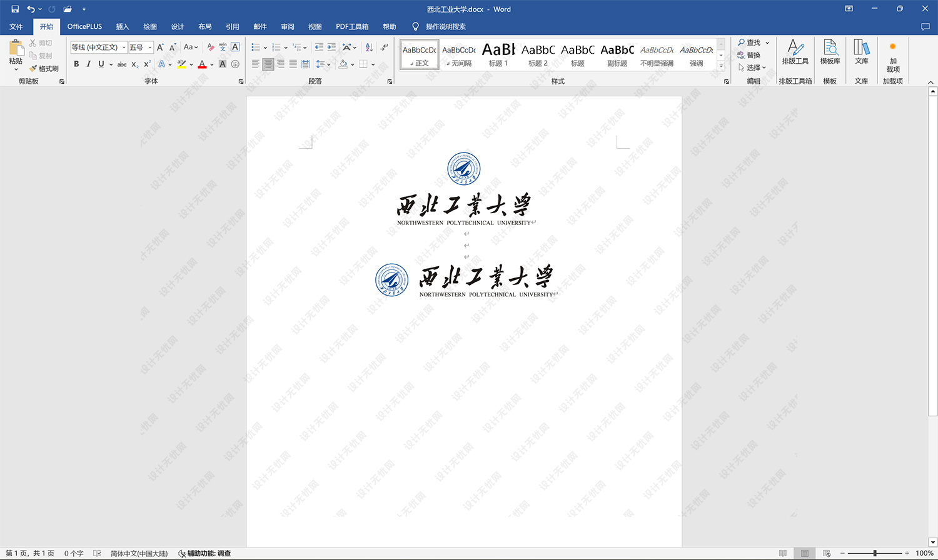The image size is (938, 560).
Task: Switch to the Design (设计) tab
Action: 178,26
